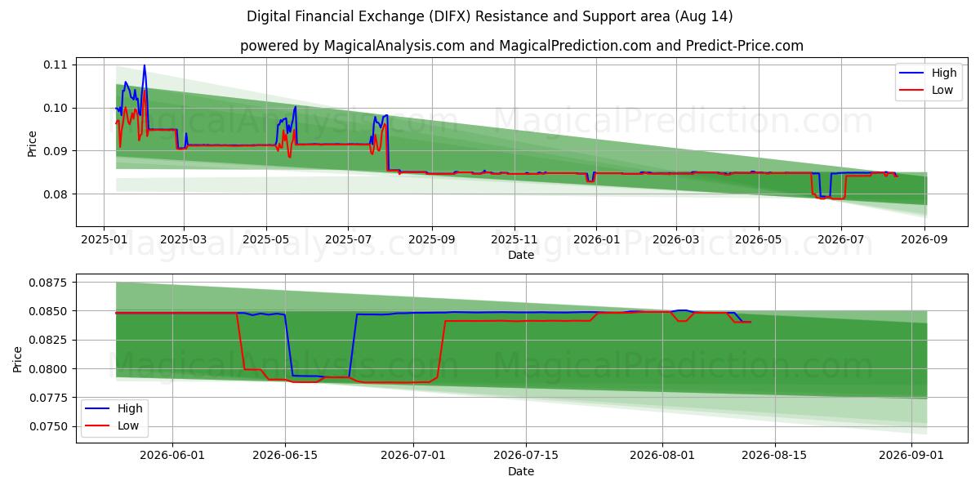Click the 2026-06-01 date tick label
The height and width of the screenshot is (490, 980).
coord(173,455)
